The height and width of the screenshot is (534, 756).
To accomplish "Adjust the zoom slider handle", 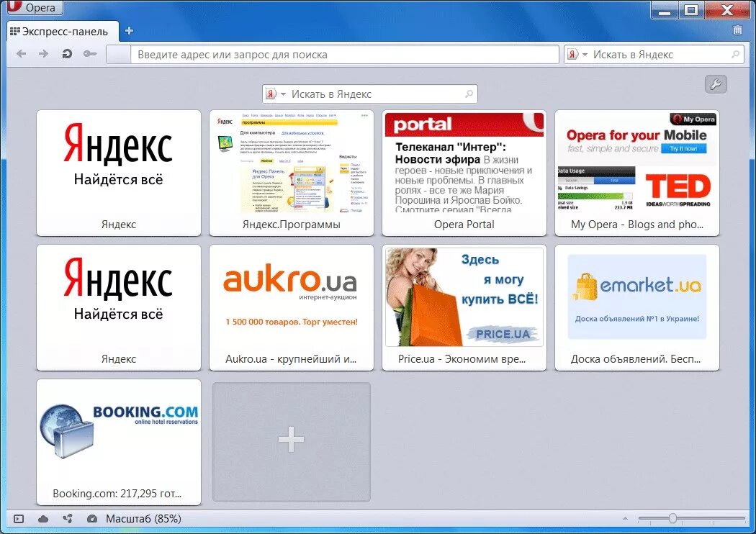I will tap(672, 519).
